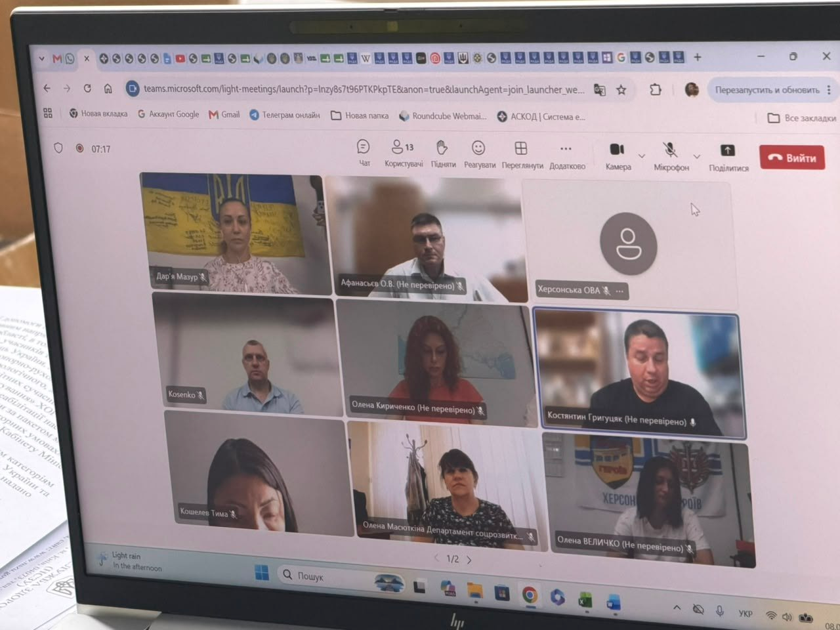This screenshot has height=630, width=840.
Task: Open Excel from the taskbar
Action: click(585, 599)
